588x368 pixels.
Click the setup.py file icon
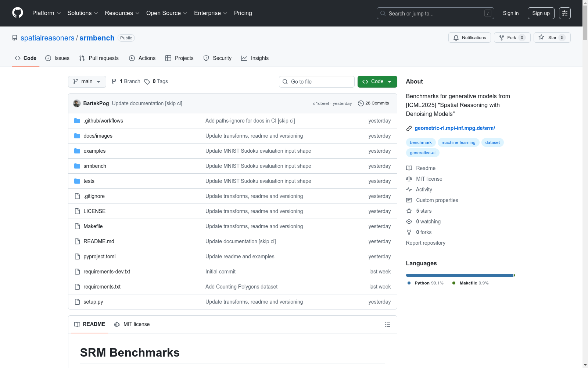[77, 302]
